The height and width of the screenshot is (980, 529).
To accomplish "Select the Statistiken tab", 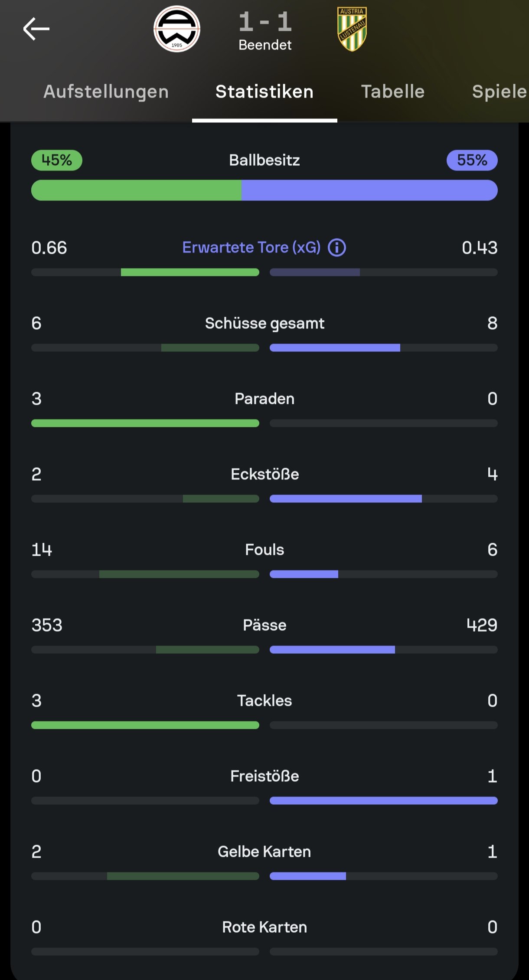I will coord(264,92).
